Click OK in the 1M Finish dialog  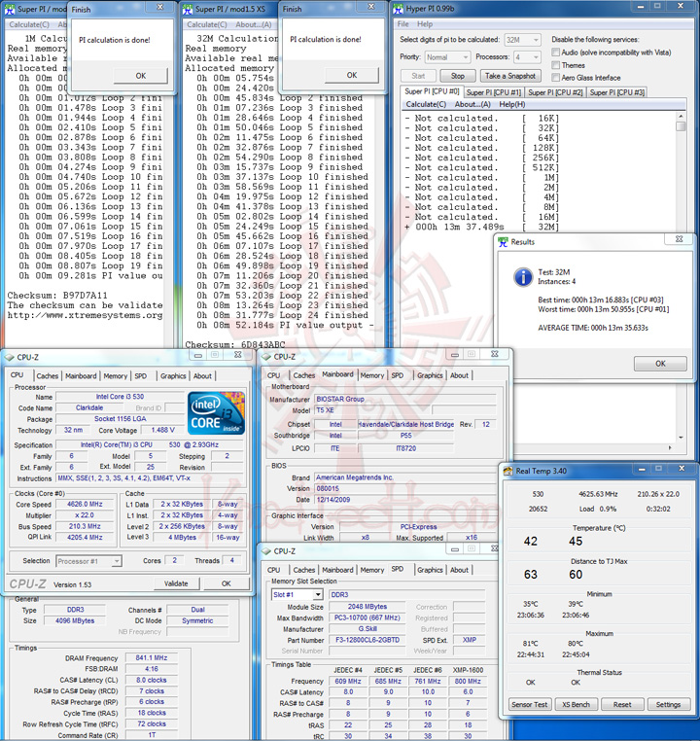(x=141, y=76)
